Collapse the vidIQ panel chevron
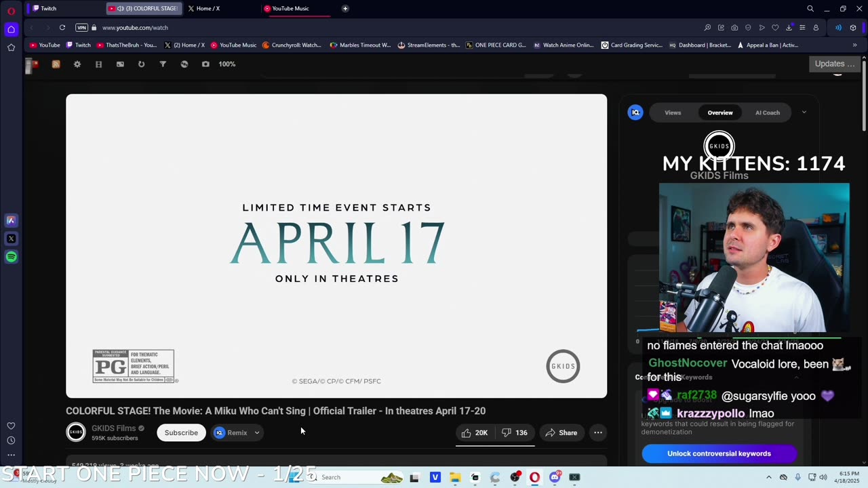 point(804,113)
